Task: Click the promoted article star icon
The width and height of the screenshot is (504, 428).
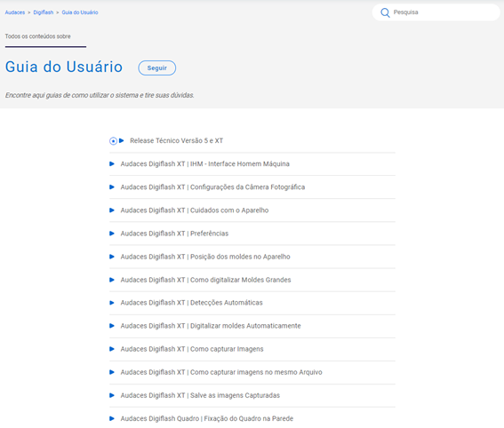Action: [x=113, y=141]
